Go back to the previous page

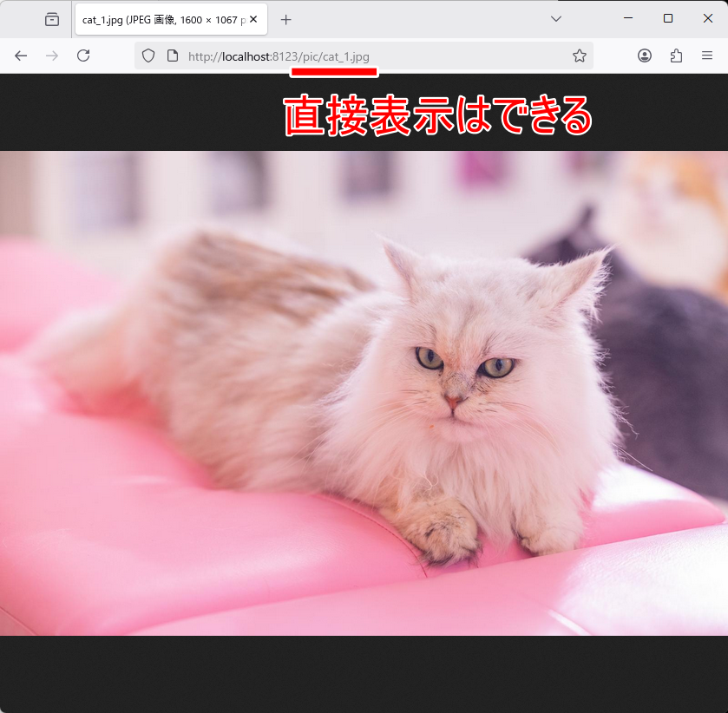click(21, 56)
